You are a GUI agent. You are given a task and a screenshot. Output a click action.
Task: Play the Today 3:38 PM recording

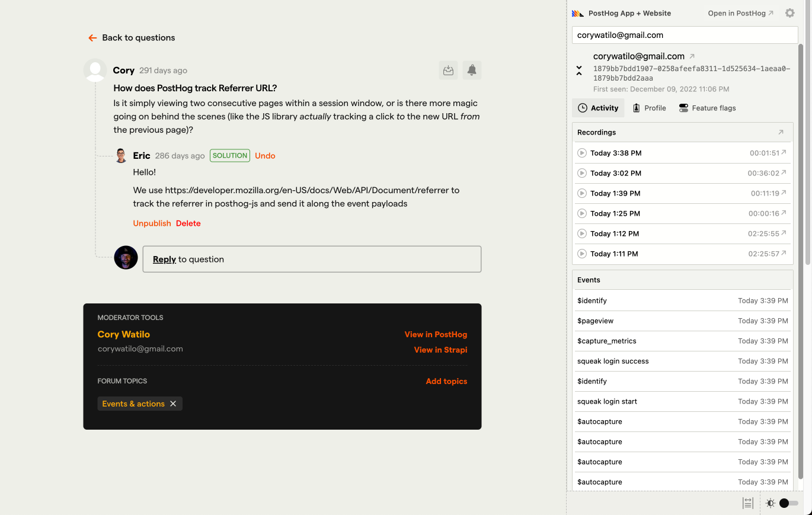click(581, 153)
